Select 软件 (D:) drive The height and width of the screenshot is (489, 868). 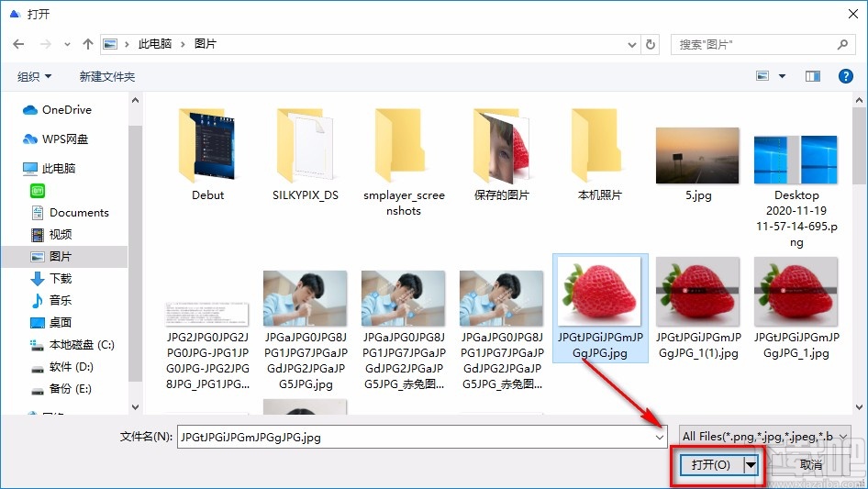(x=62, y=367)
